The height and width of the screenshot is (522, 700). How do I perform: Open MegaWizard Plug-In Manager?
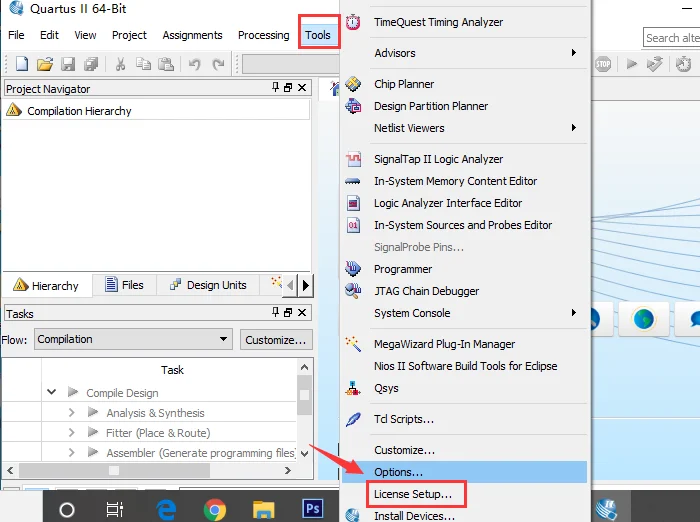click(x=465, y=344)
